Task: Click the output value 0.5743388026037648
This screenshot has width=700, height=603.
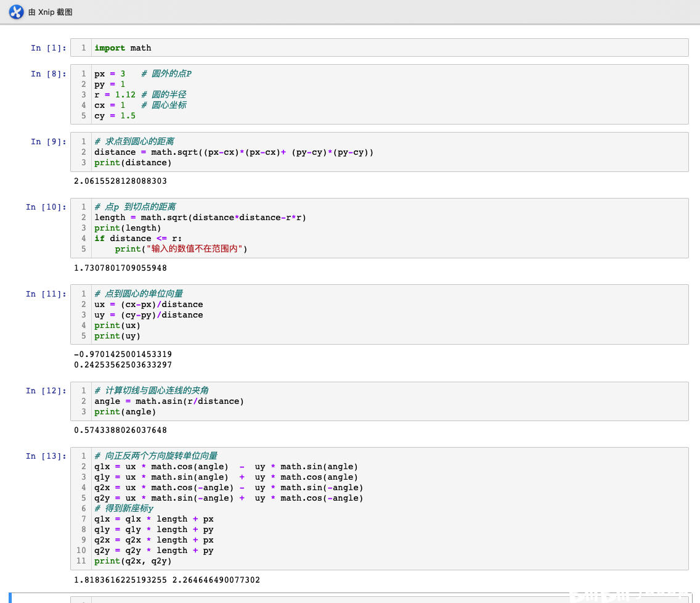Action: pyautogui.click(x=120, y=430)
